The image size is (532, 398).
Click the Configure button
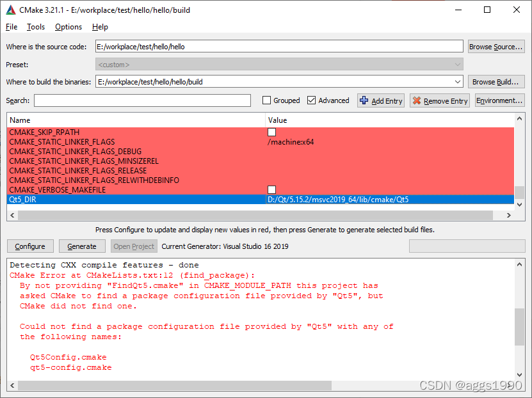(x=30, y=246)
